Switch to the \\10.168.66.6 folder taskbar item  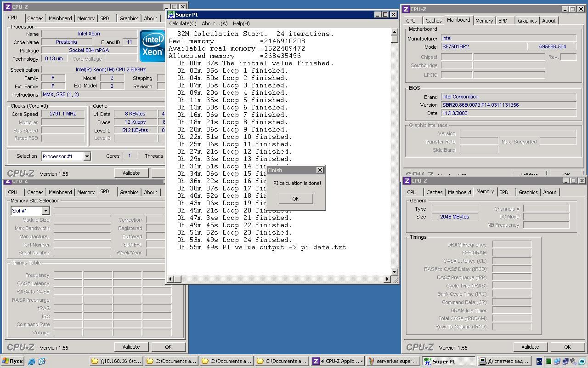(x=116, y=362)
